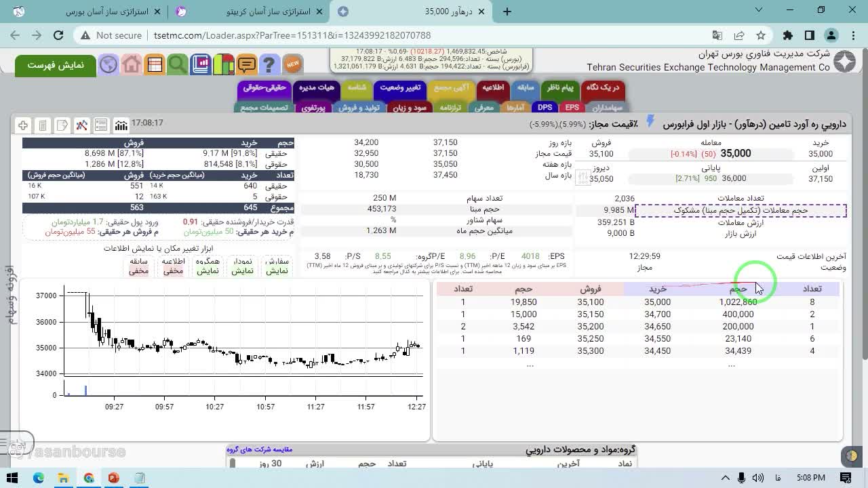
Task: Click the TSETMC round logo icon
Action: tap(844, 62)
